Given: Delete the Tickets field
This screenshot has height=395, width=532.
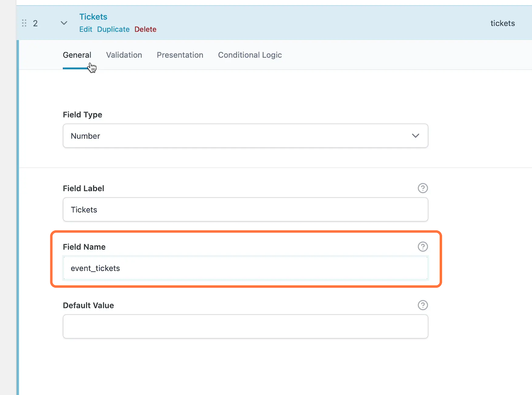Looking at the screenshot, I should tap(145, 29).
